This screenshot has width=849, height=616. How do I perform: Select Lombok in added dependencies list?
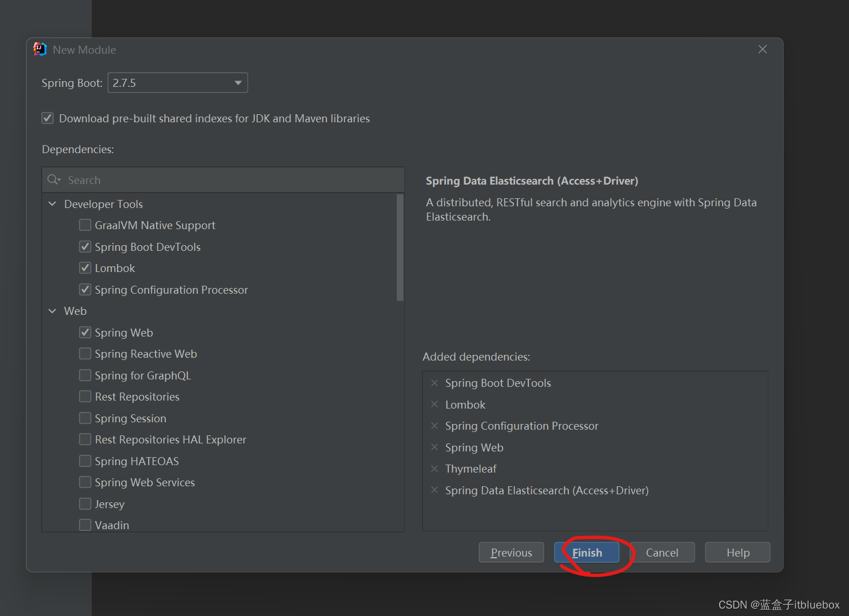465,405
